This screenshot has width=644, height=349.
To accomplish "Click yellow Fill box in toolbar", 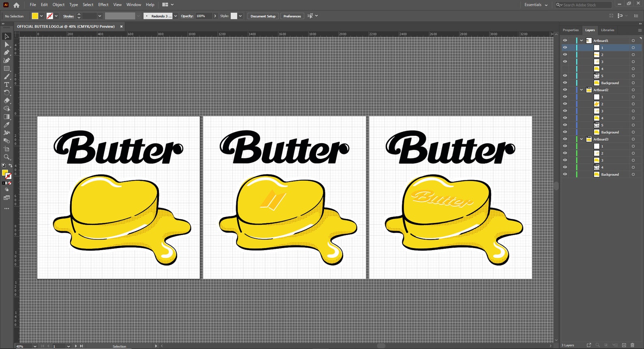I will [5, 173].
